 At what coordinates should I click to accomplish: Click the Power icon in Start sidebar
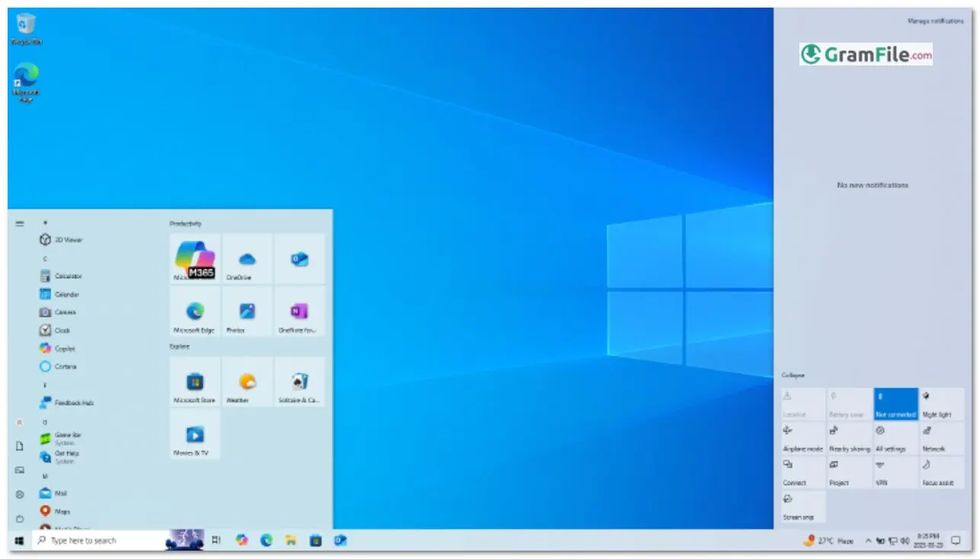coord(20,519)
